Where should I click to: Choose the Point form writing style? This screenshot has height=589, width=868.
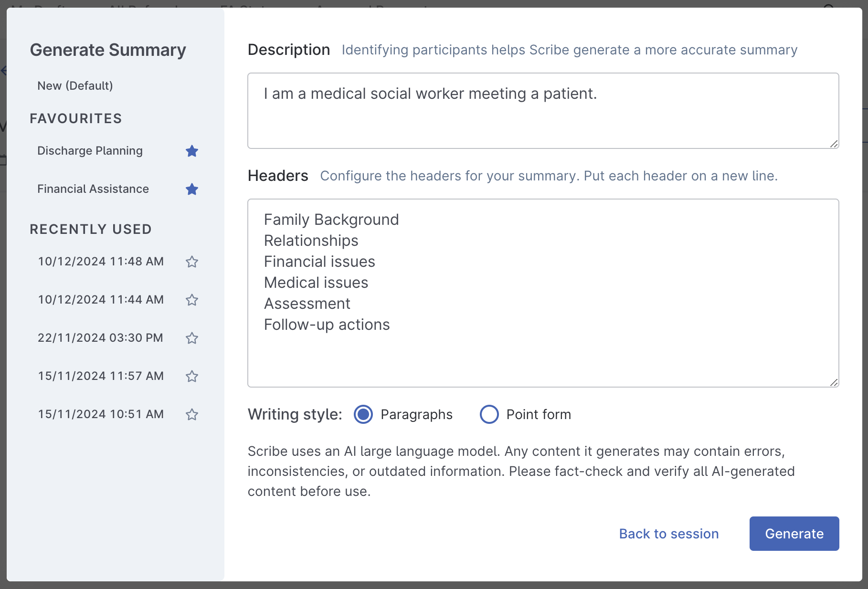[489, 414]
